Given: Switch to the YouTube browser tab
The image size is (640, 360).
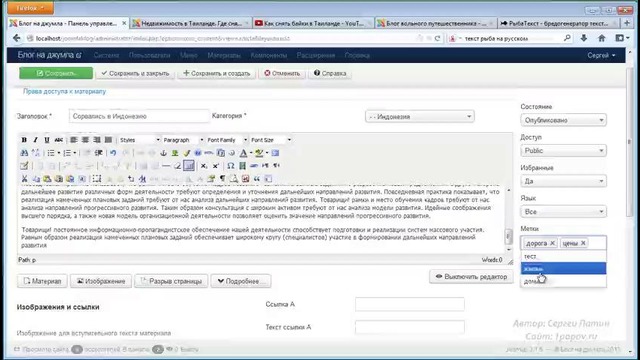Looking at the screenshot, I should tap(313, 23).
